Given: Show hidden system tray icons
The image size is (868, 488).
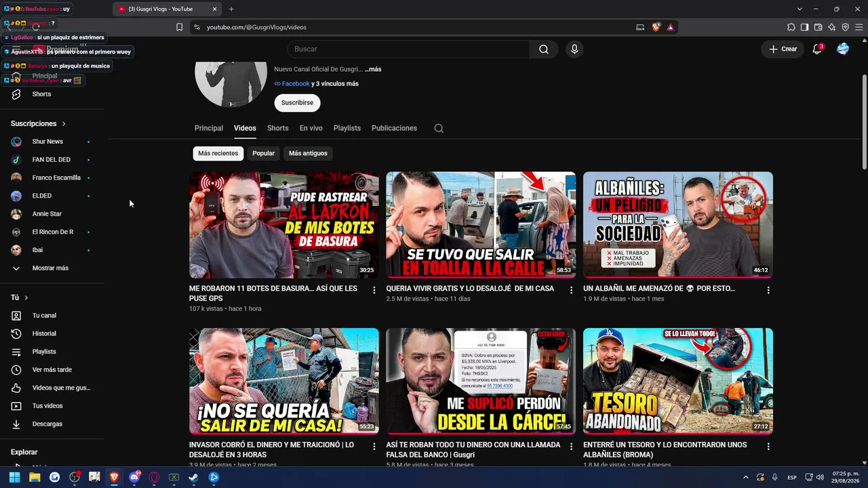Looking at the screenshot, I should (746, 477).
